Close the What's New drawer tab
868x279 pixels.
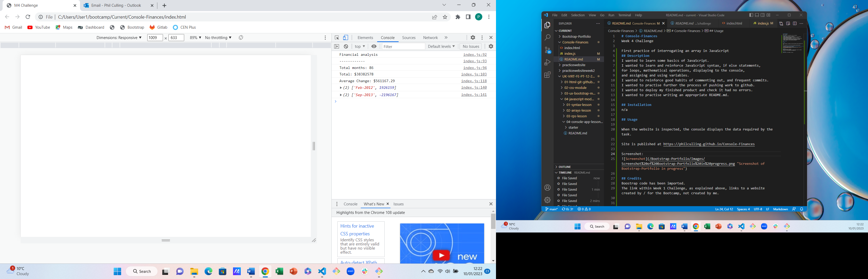click(x=388, y=204)
